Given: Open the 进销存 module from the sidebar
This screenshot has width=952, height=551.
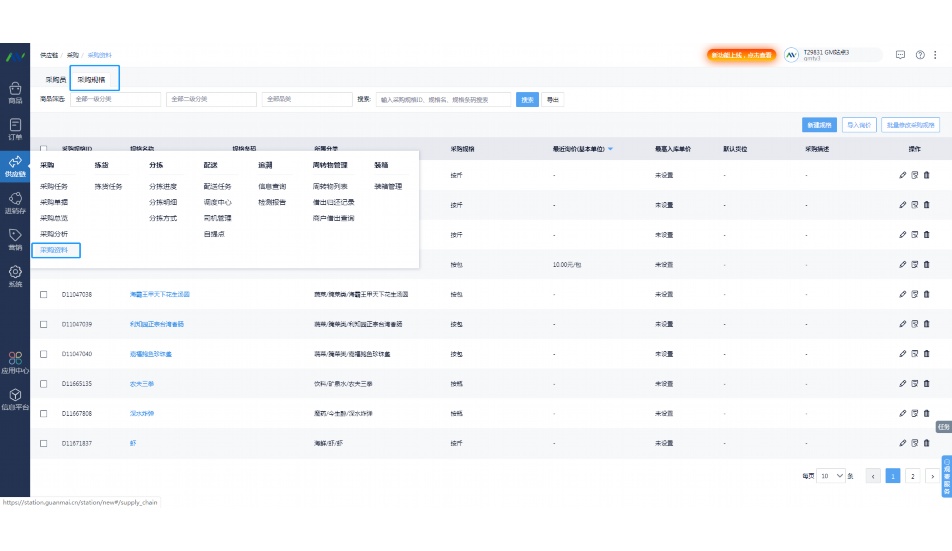Looking at the screenshot, I should pos(15,203).
